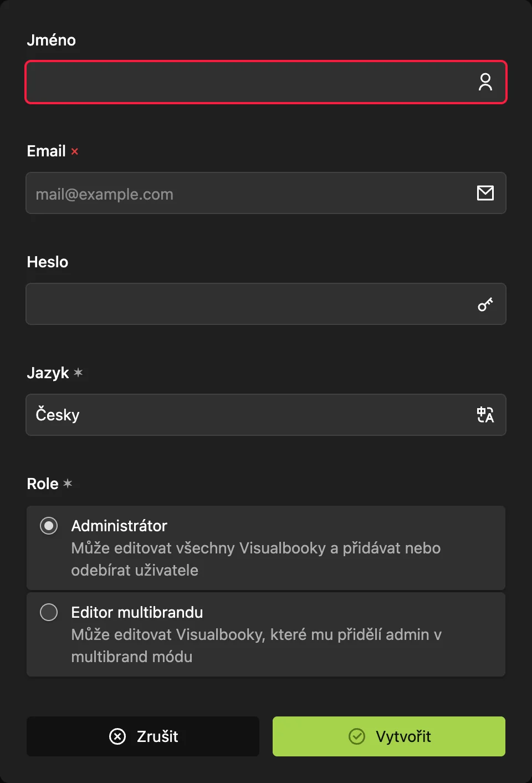Click the Zrušit button

coord(143,736)
